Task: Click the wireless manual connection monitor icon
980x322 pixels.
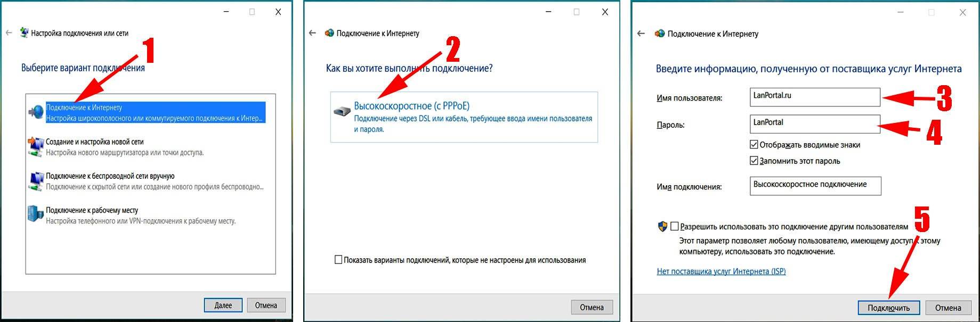Action: coord(36,181)
